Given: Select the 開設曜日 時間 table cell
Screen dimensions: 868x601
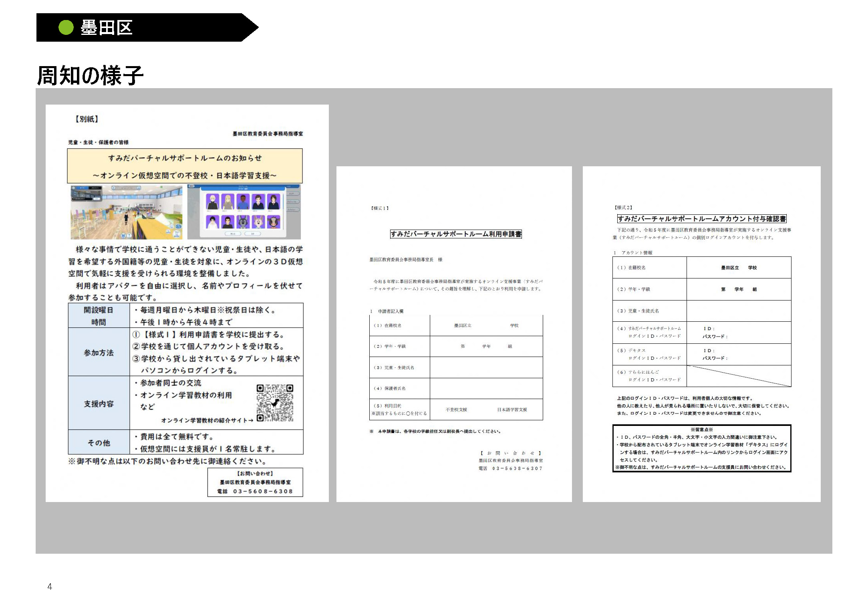Looking at the screenshot, I should [99, 316].
